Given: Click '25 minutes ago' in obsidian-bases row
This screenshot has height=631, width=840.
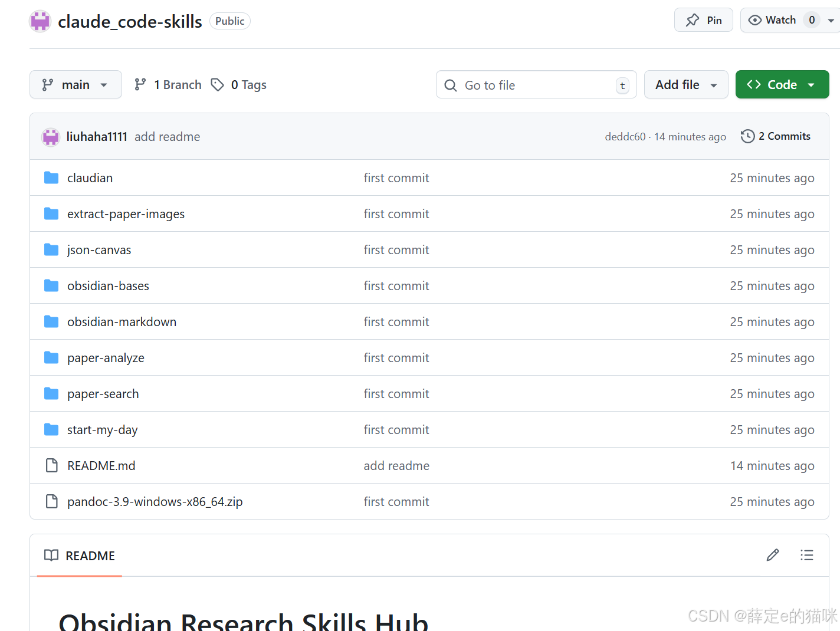Looking at the screenshot, I should (x=772, y=286).
